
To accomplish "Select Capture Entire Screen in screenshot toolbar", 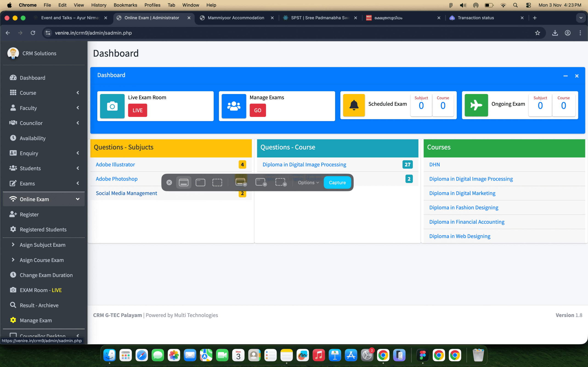I will pos(184,183).
